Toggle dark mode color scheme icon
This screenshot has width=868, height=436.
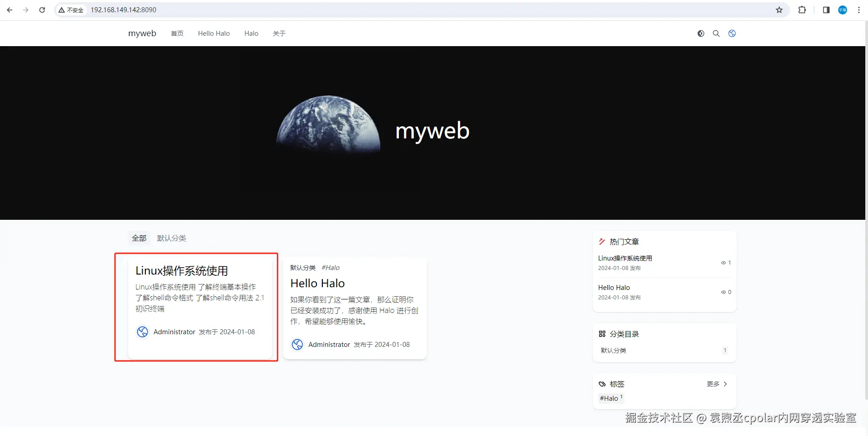[701, 33]
